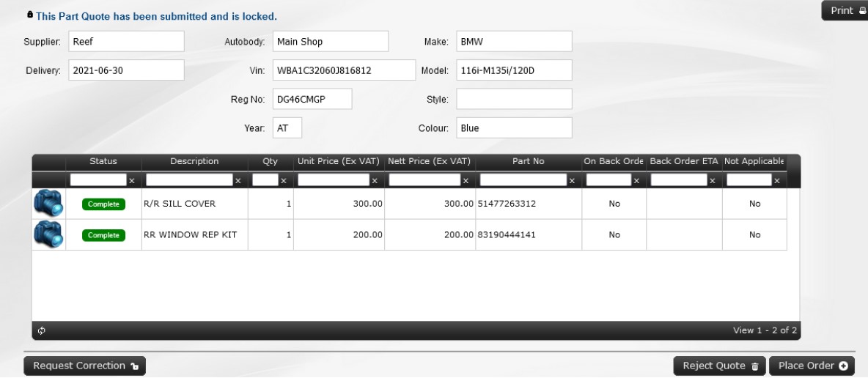Sort by Nett Price (Ex VAT) header
The image size is (868, 378).
point(430,162)
